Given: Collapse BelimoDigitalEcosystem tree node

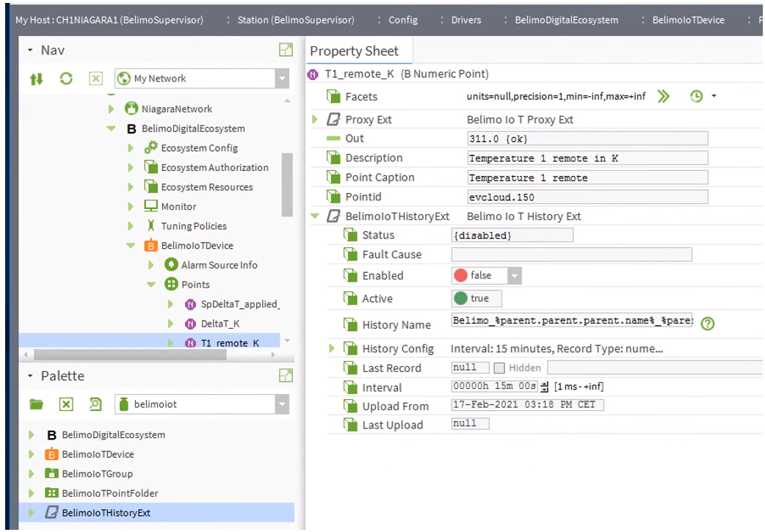Looking at the screenshot, I should pos(112,128).
